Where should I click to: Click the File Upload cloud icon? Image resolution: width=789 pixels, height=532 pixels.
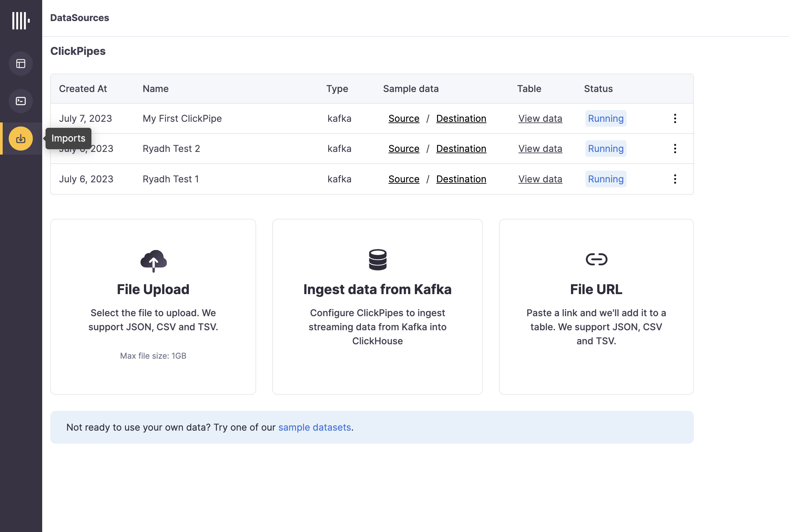(x=153, y=261)
